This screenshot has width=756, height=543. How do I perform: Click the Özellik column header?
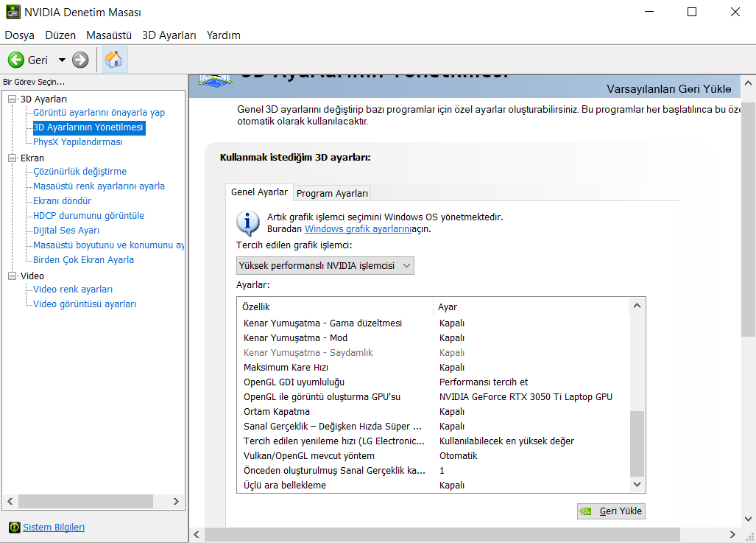(x=336, y=306)
